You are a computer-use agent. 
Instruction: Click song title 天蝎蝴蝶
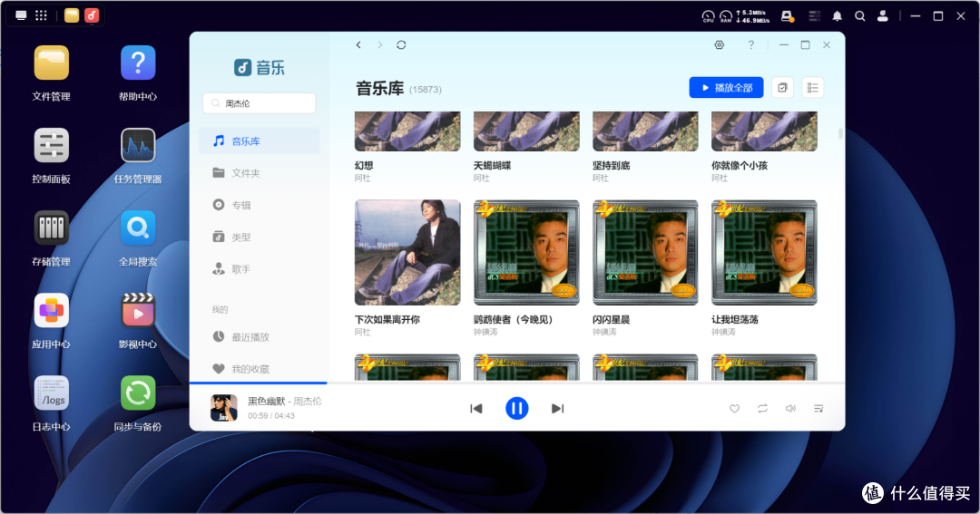493,166
